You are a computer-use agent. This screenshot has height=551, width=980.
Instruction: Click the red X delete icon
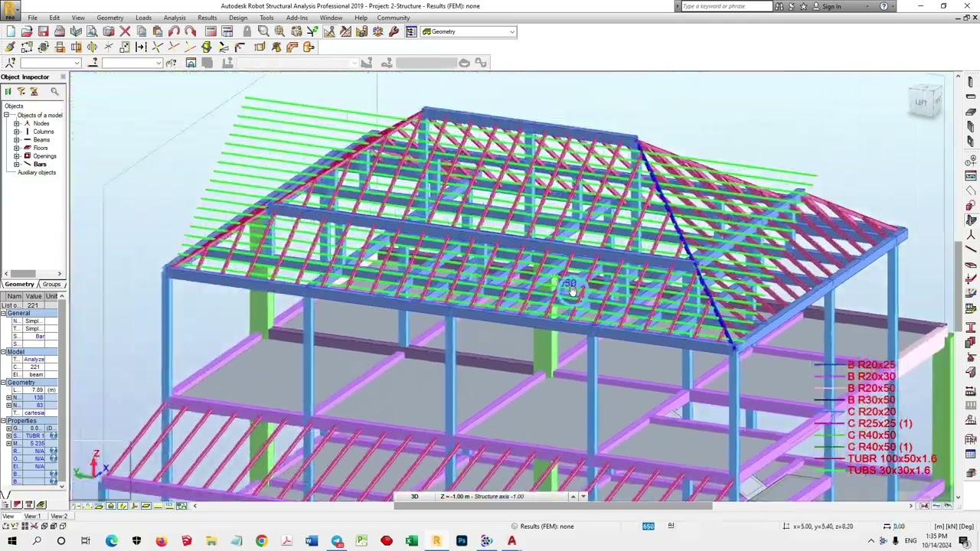125,31
